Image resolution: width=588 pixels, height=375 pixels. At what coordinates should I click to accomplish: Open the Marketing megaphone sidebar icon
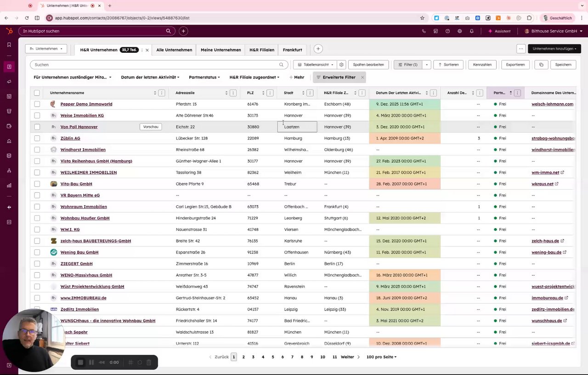pos(9,81)
